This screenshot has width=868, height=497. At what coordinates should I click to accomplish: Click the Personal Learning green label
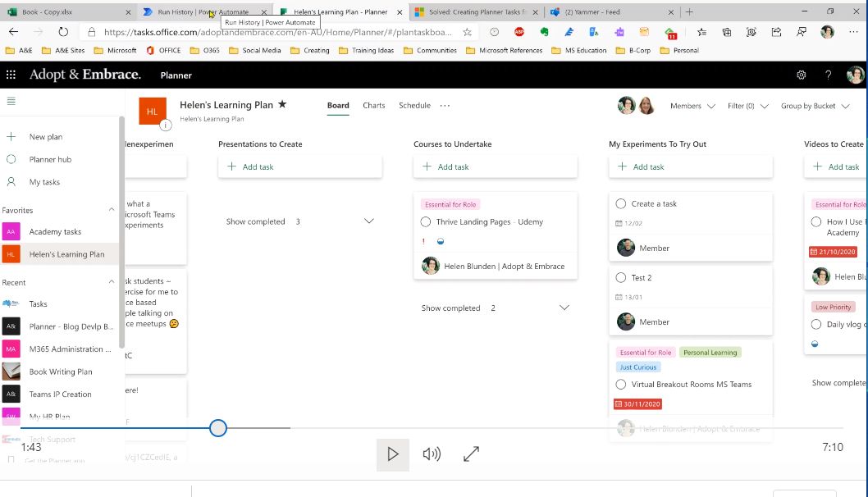click(x=710, y=352)
